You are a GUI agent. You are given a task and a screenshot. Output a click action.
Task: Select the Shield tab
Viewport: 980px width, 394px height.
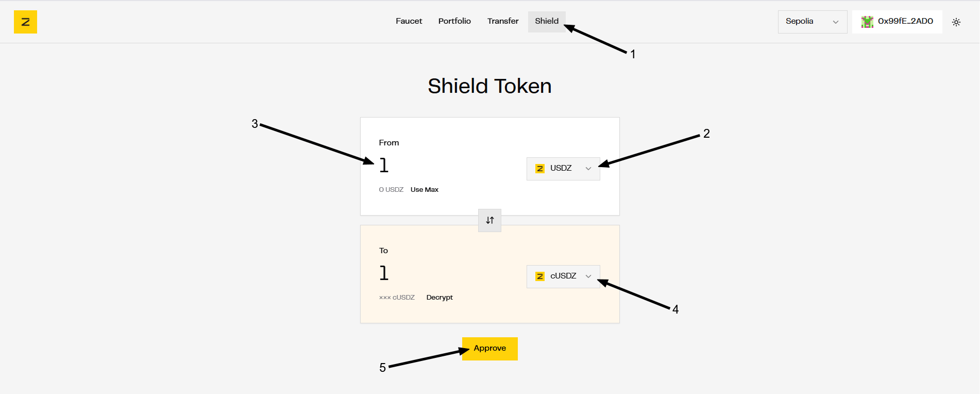coord(547,21)
